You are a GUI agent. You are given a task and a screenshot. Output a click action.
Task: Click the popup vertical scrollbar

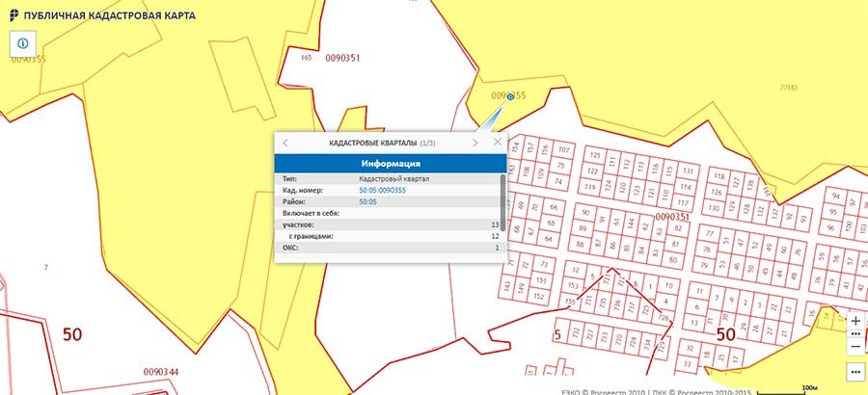[502, 197]
